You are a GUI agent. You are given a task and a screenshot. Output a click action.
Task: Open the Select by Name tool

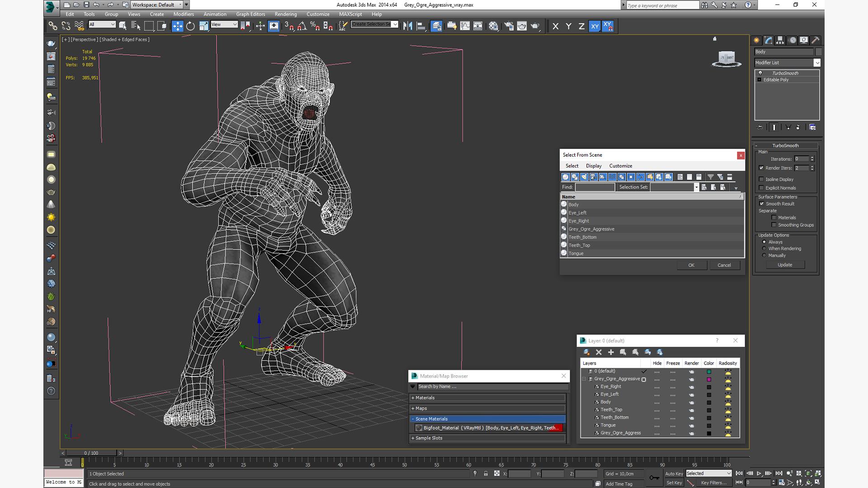(x=135, y=26)
